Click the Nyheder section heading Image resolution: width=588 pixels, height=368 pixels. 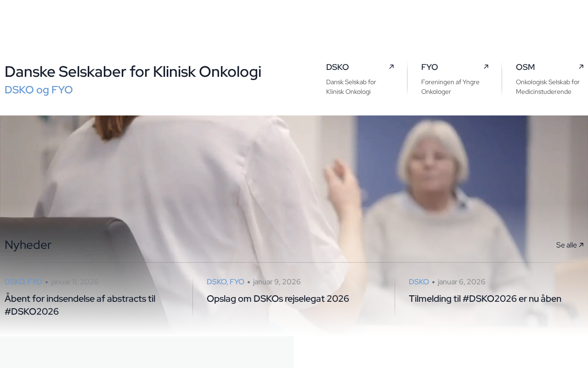28,245
